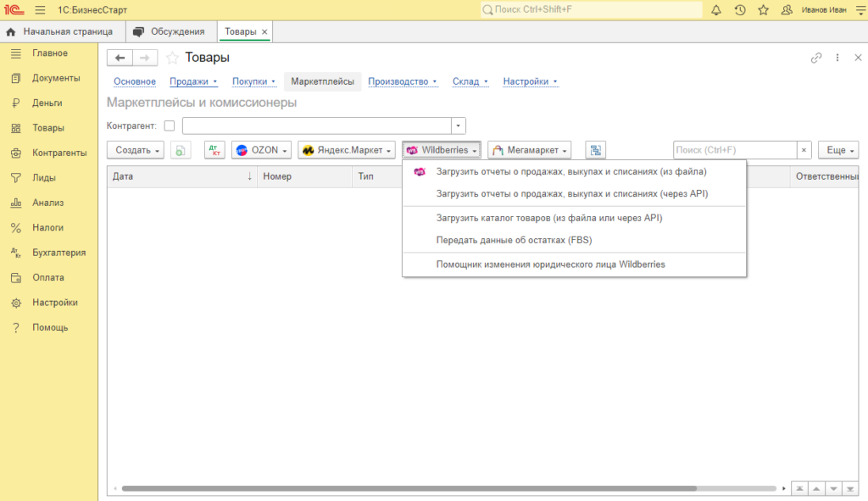Select Загрузить отчеты о продажах (из файла)

pyautogui.click(x=574, y=171)
